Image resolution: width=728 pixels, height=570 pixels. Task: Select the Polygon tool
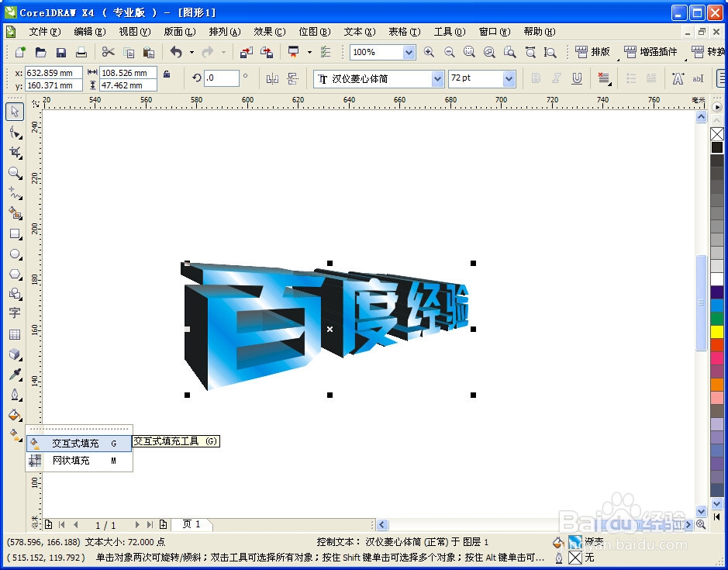pos(15,274)
